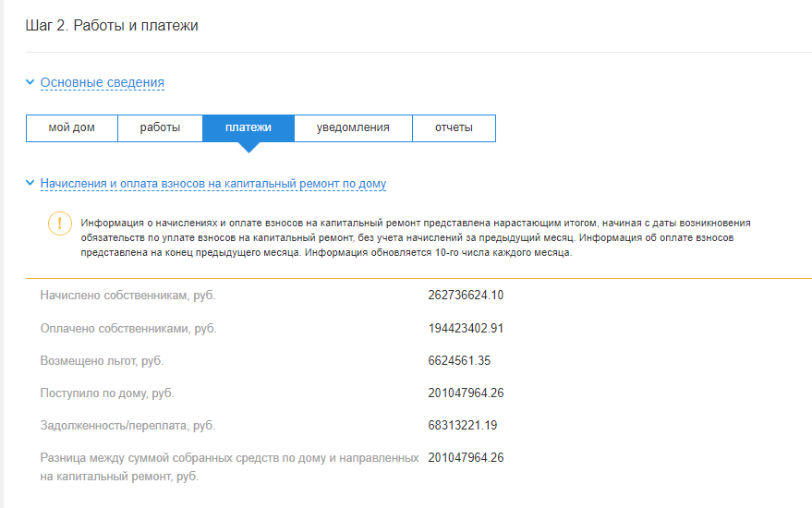Click the debt value 68313221.19
This screenshot has height=508, width=812.
click(x=463, y=425)
